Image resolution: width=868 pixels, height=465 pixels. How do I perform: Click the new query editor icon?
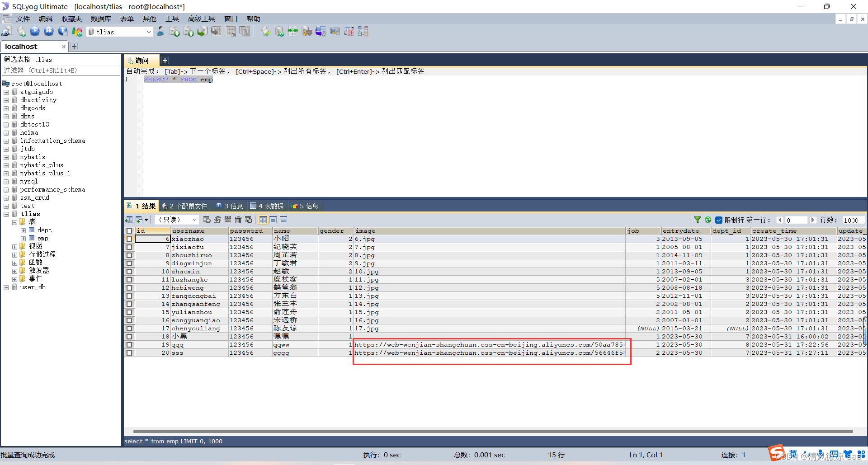[21, 32]
